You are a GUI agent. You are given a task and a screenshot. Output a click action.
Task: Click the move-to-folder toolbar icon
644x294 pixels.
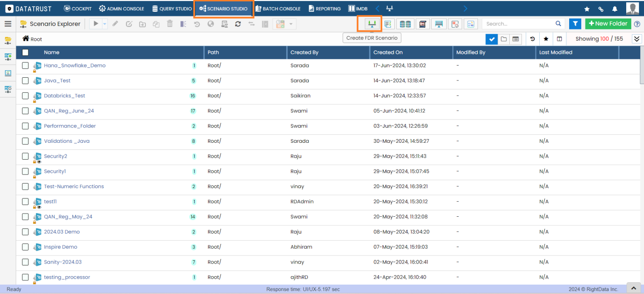(x=142, y=24)
